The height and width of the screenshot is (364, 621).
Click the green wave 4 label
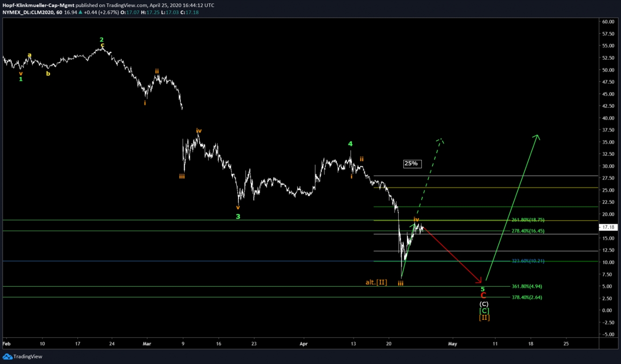coord(351,144)
